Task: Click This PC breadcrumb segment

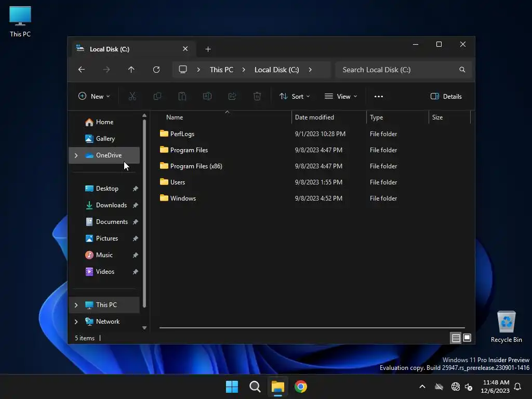Action: click(221, 70)
